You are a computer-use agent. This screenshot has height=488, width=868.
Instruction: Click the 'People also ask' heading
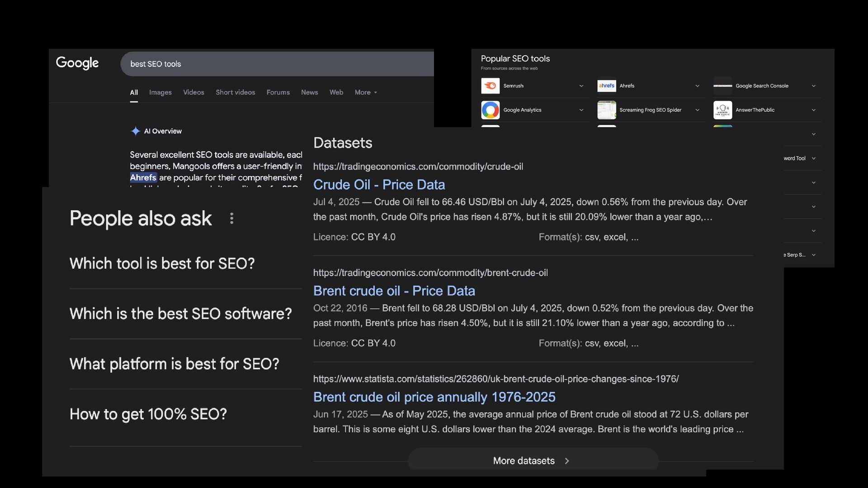[141, 219]
